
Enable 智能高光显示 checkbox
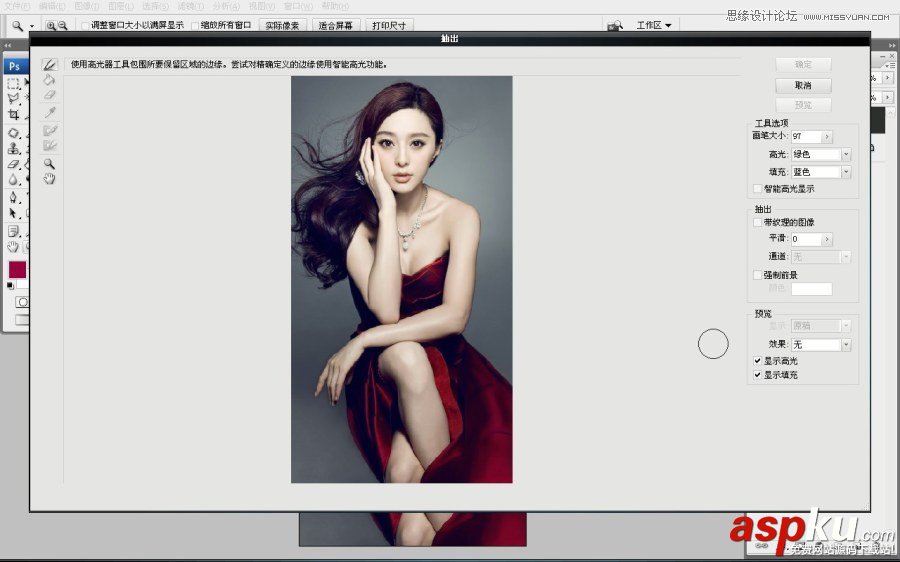757,188
